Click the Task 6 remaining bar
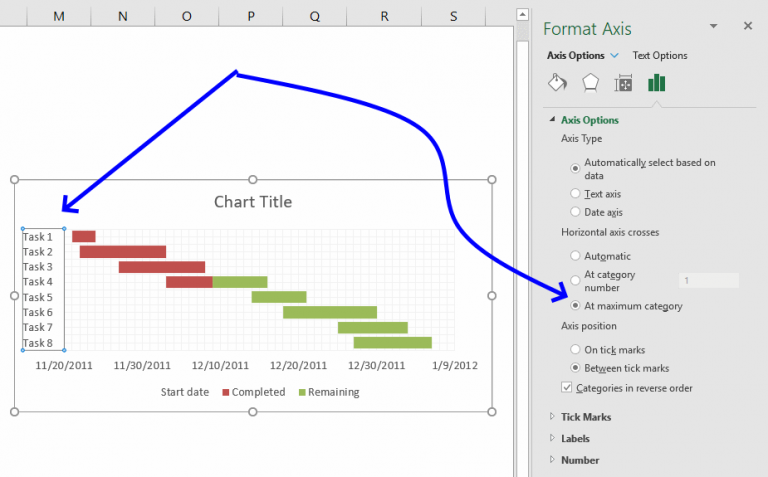 coord(330,312)
